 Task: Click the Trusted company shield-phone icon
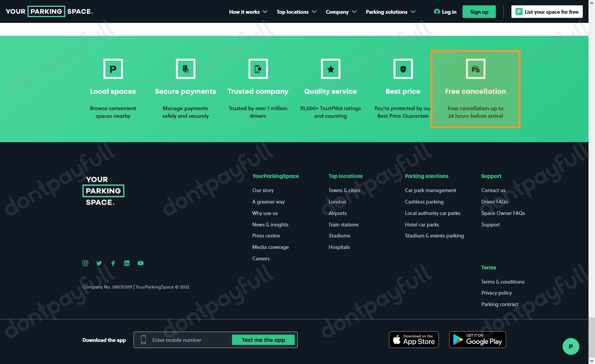point(258,69)
